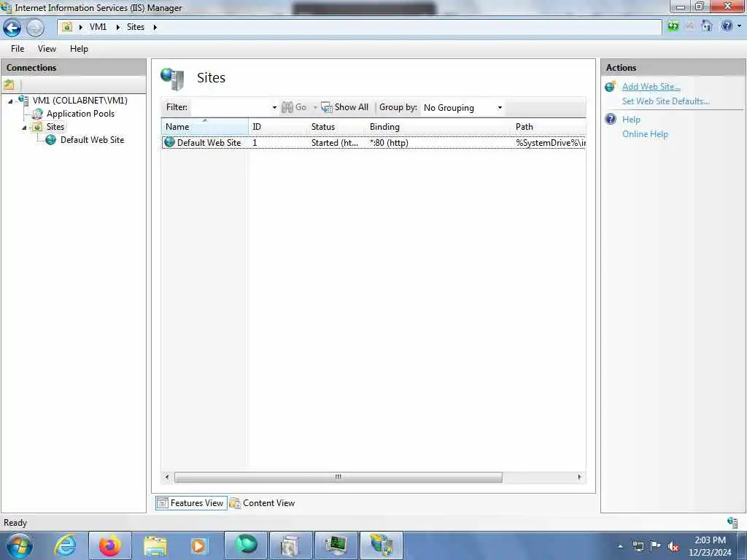Image resolution: width=747 pixels, height=560 pixels.
Task: Click the green refresh page icon
Action: point(673,26)
